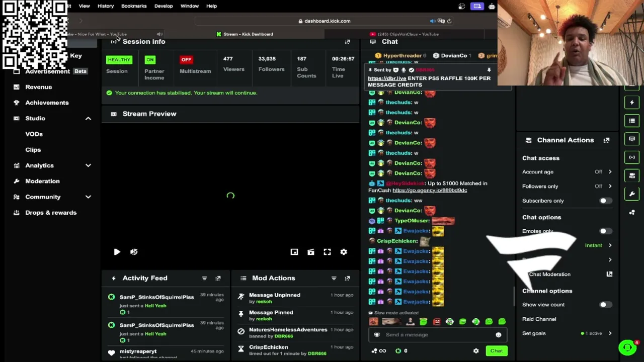Open the dbr.live link in pinned message
644x362 pixels.
click(x=387, y=78)
